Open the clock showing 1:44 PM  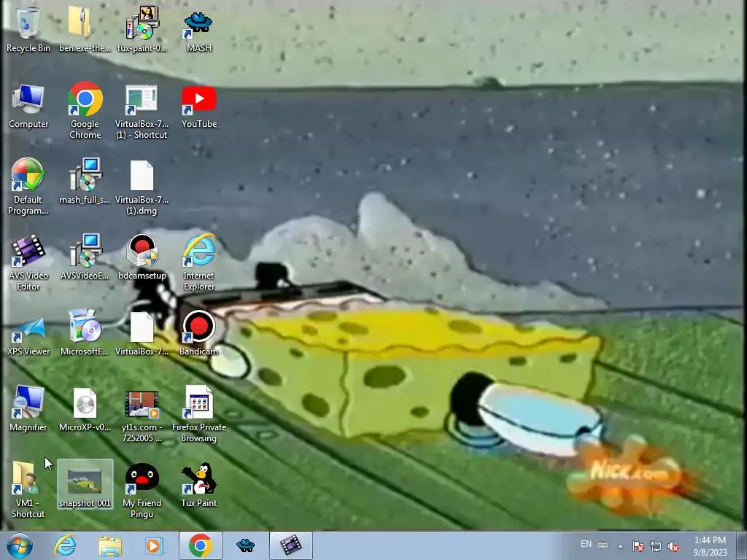click(x=710, y=546)
